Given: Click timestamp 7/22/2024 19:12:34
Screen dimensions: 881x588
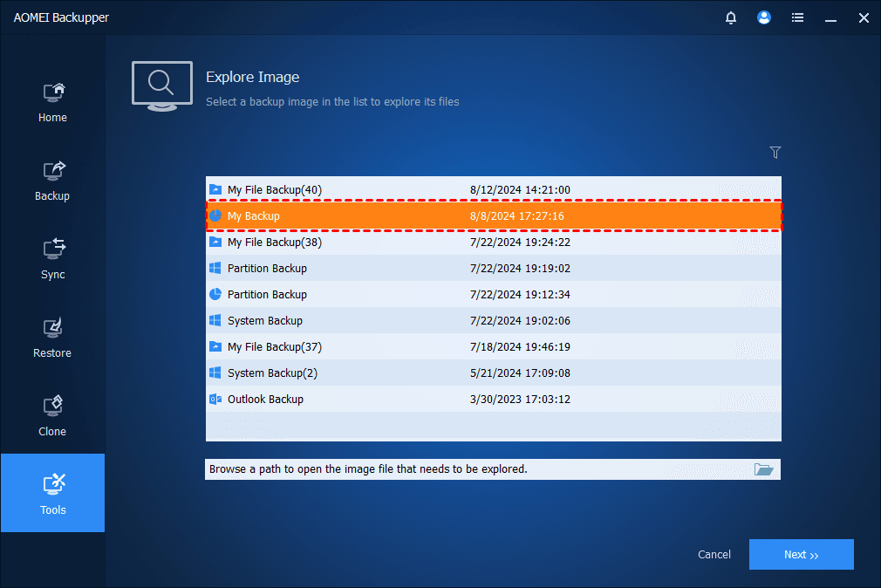Looking at the screenshot, I should tap(520, 295).
